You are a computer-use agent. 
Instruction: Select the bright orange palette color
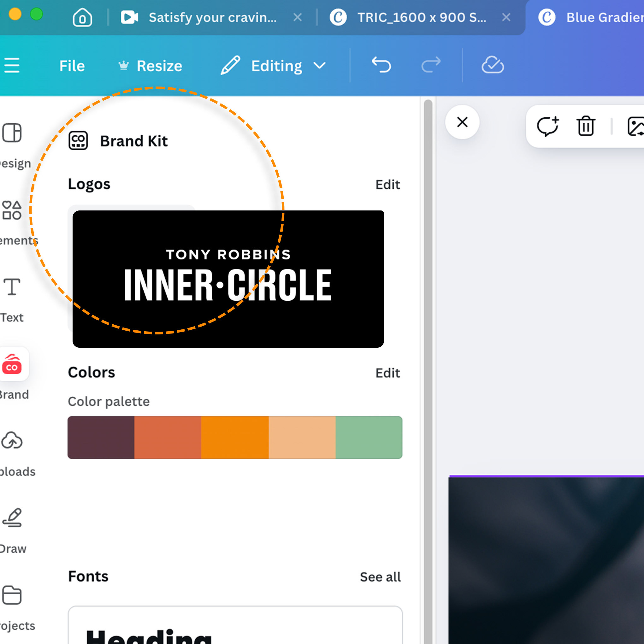235,437
